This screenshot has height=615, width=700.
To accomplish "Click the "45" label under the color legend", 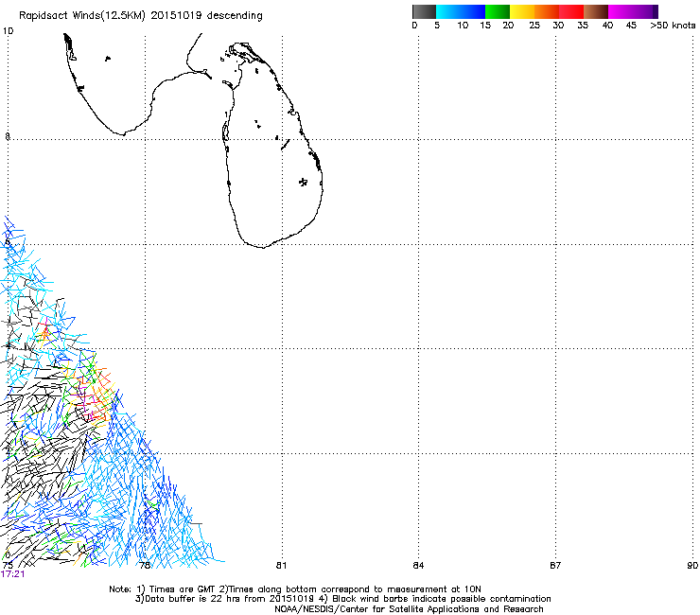I will coord(631,26).
